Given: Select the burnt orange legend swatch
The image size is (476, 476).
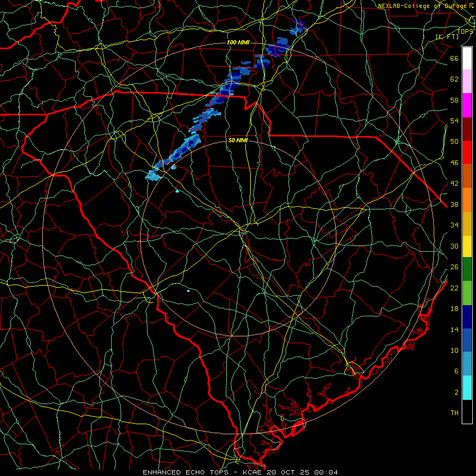Looking at the screenshot, I should (467, 176).
